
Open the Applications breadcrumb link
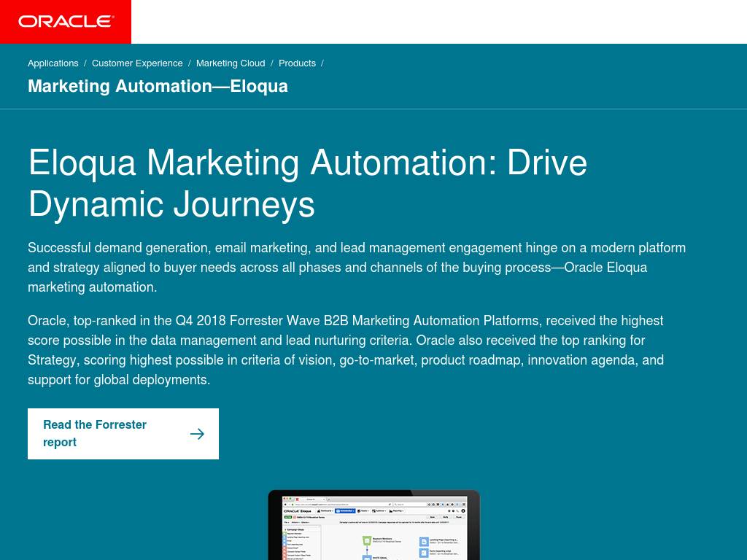click(53, 63)
